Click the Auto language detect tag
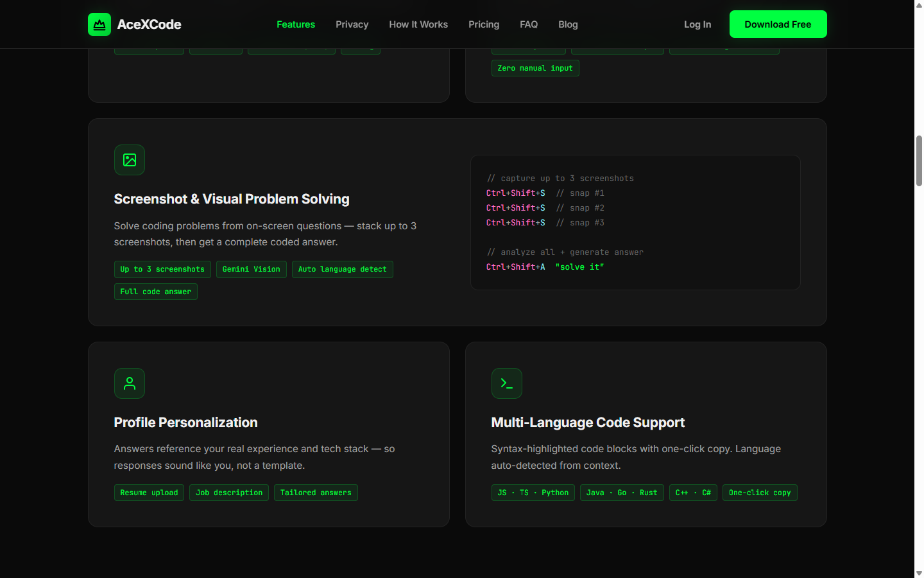 coord(343,269)
